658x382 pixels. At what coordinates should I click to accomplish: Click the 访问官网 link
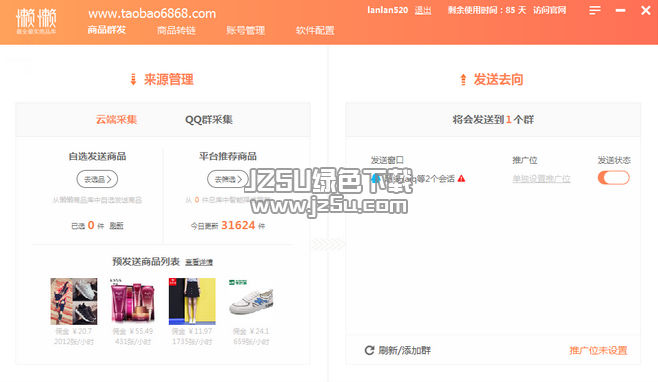[549, 10]
